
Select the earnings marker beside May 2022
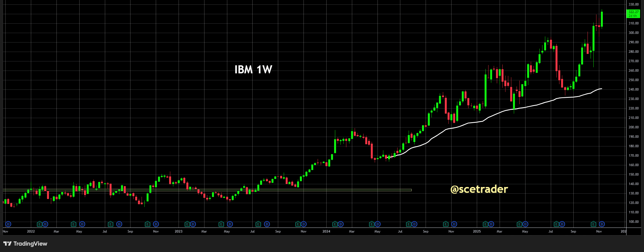(x=73, y=224)
